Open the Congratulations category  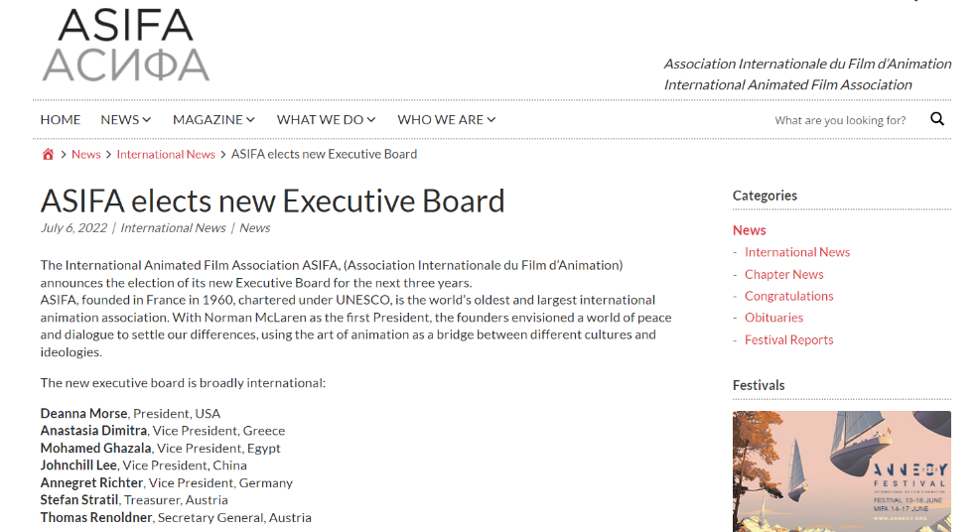pyautogui.click(x=788, y=296)
